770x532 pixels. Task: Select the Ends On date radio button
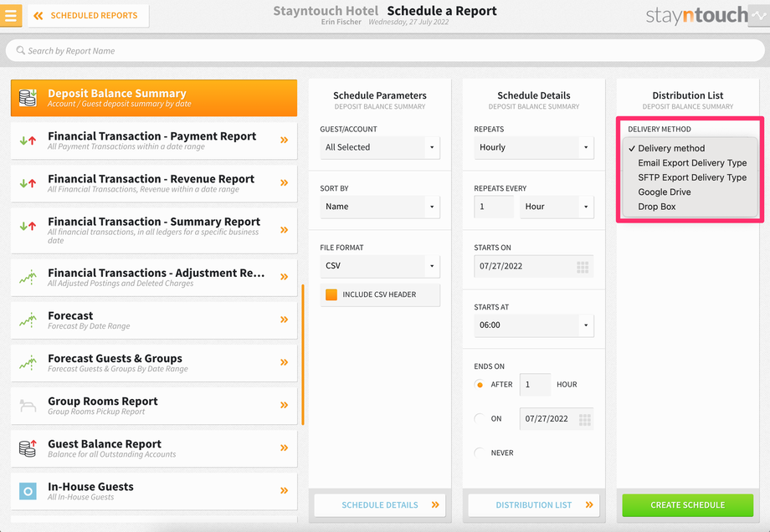(x=480, y=418)
